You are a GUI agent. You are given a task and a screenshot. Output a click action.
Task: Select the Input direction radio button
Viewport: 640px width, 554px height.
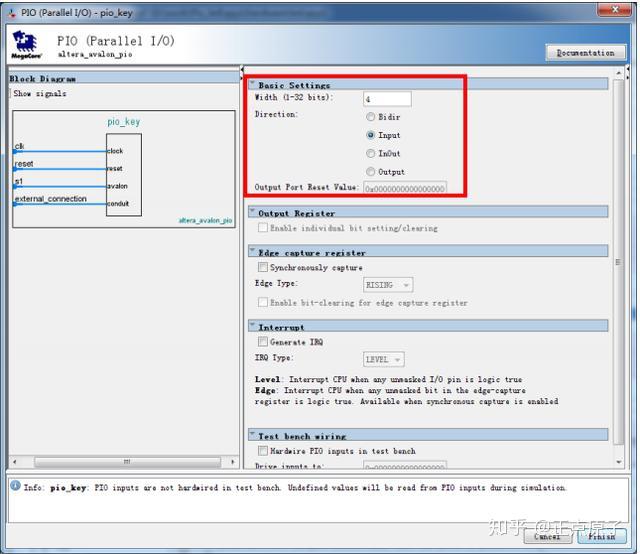[x=370, y=135]
